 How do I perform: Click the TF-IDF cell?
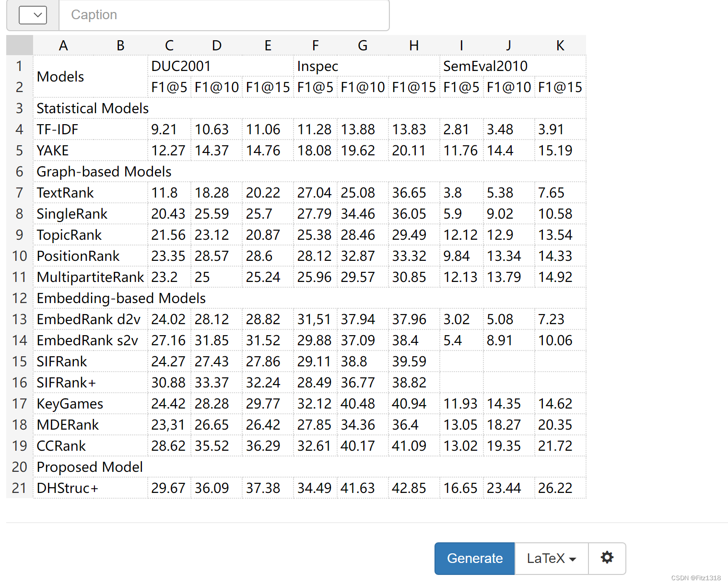(90, 129)
